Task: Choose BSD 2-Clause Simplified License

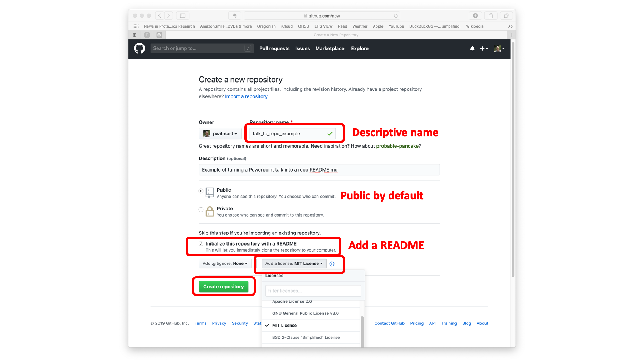Action: (x=311, y=337)
